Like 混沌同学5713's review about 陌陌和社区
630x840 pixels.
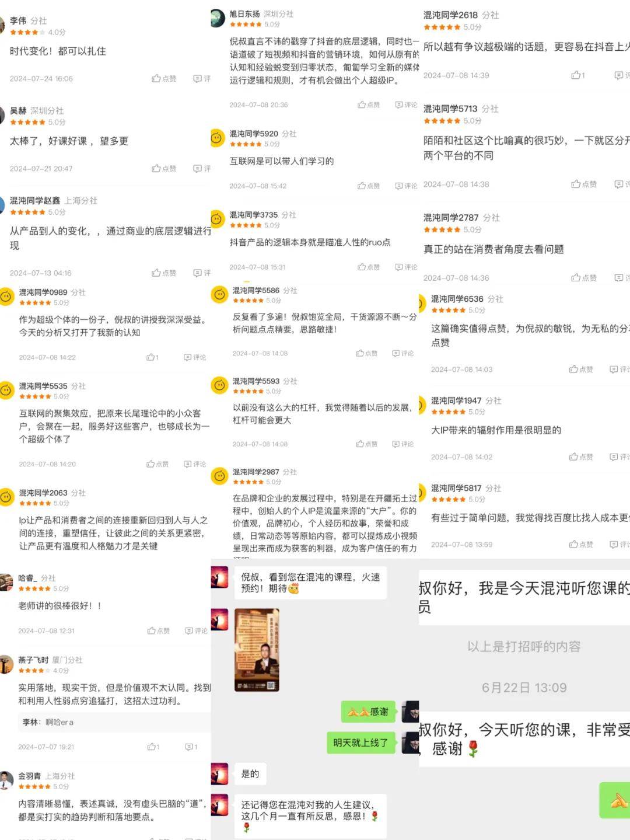[x=583, y=184]
